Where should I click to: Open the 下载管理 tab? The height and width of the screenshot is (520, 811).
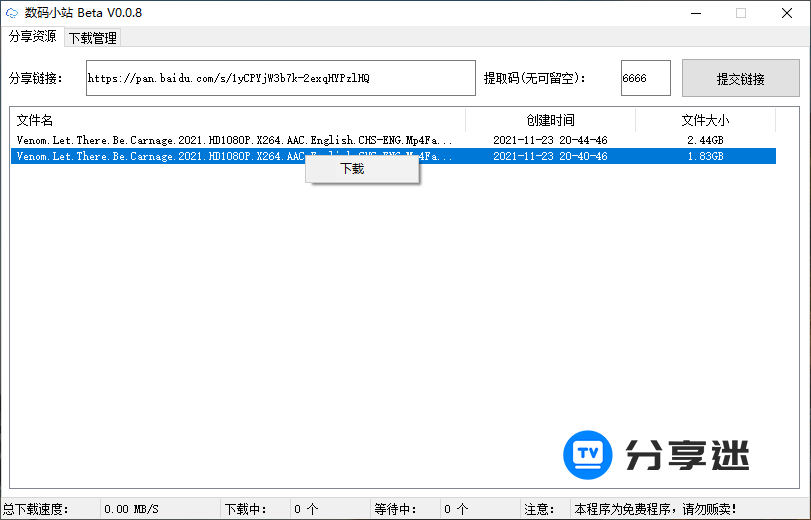[x=92, y=38]
